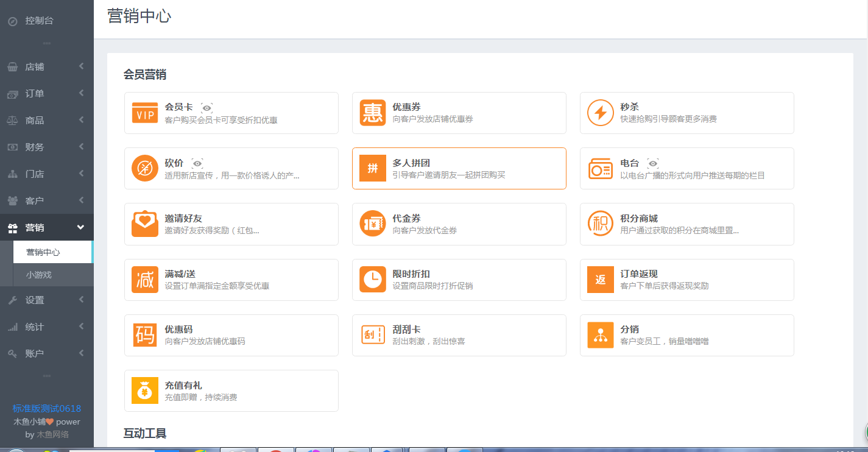Expand the 设置 settings section
Viewport: 868px width, 452px height.
click(x=47, y=299)
